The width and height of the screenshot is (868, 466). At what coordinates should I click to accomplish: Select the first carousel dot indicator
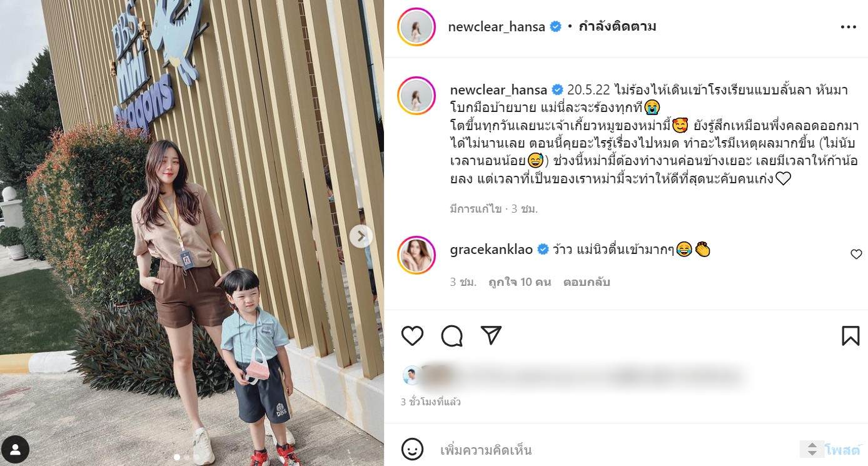pos(177,457)
